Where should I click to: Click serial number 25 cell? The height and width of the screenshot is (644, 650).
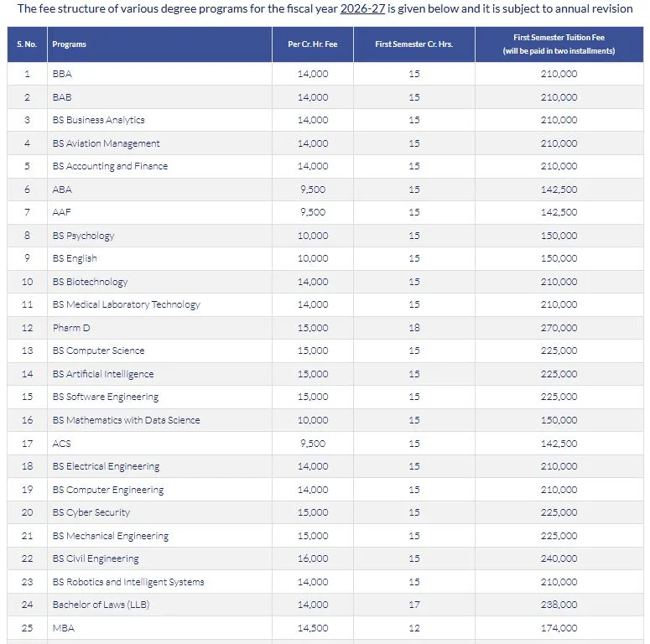(27, 628)
